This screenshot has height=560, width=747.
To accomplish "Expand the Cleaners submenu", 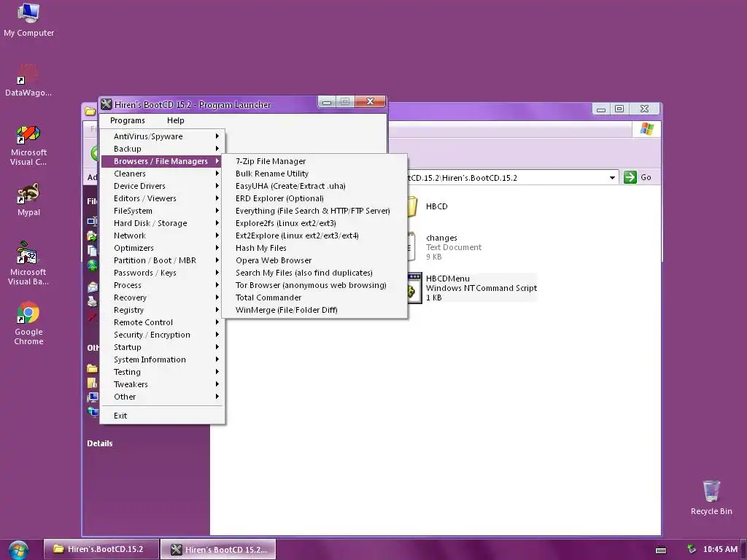I will [x=162, y=174].
